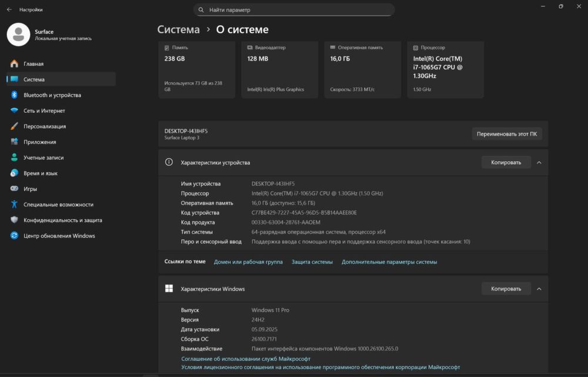Navigate to Система in breadcrumb
The height and width of the screenshot is (377, 588).
tap(179, 29)
